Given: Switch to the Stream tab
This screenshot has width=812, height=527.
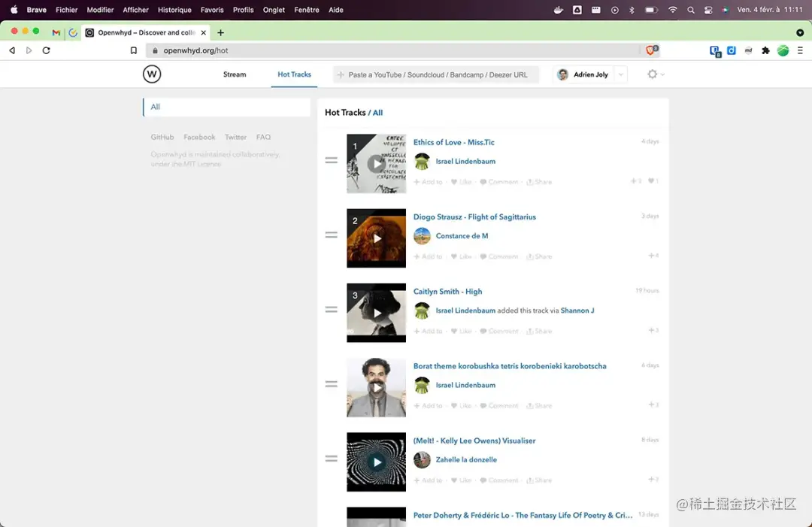Looking at the screenshot, I should pos(235,74).
